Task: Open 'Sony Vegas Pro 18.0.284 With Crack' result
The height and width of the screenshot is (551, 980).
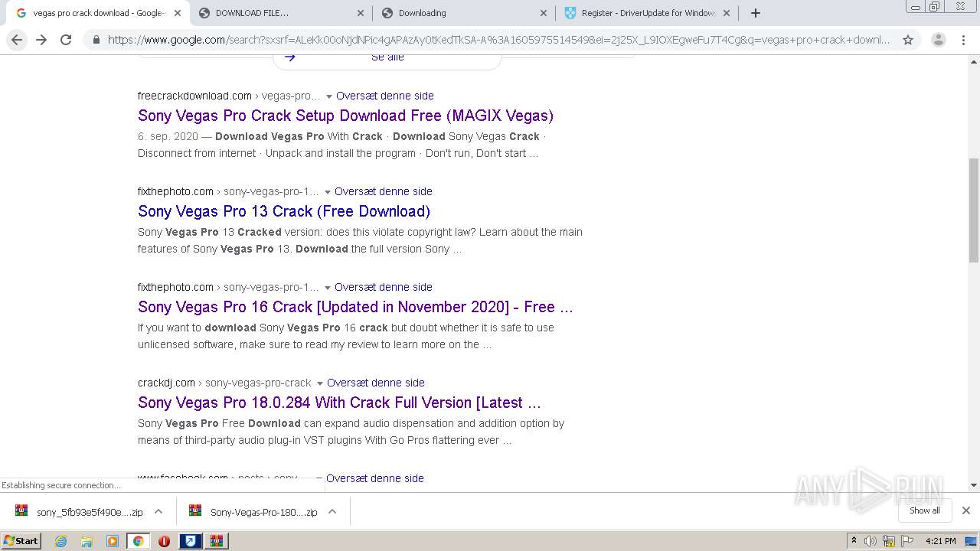Action: pyautogui.click(x=339, y=403)
